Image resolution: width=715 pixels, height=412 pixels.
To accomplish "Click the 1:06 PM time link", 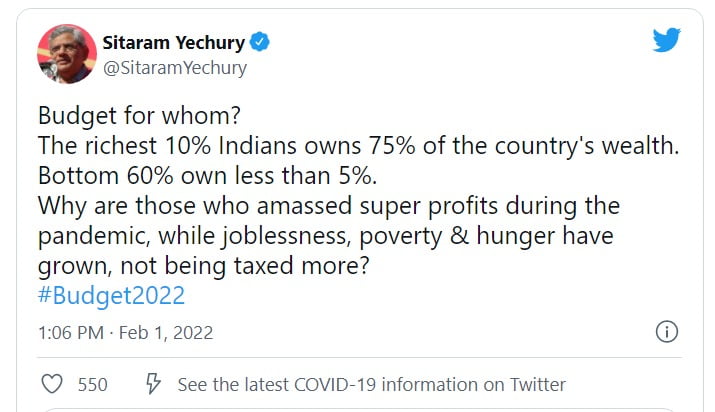I will pos(68,332).
